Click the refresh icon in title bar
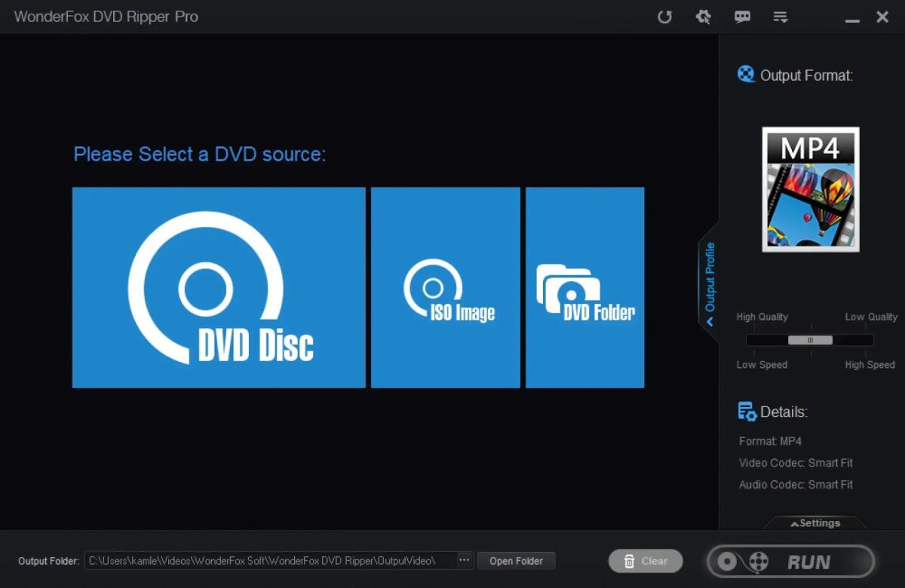Viewport: 905px width, 588px height. coord(664,17)
